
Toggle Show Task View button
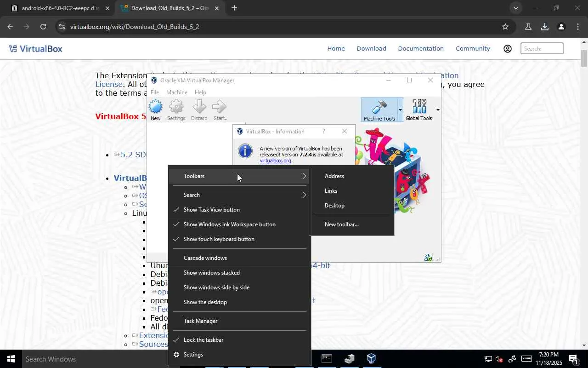point(239,210)
